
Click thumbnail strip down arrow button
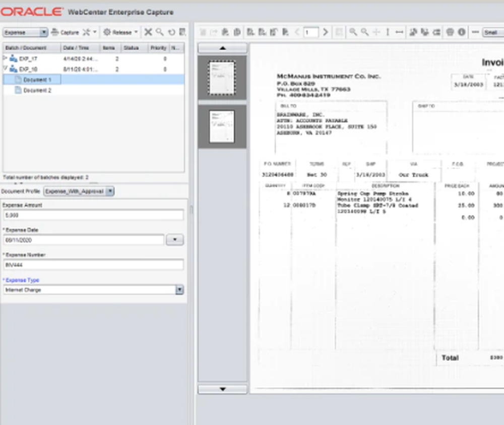point(222,389)
